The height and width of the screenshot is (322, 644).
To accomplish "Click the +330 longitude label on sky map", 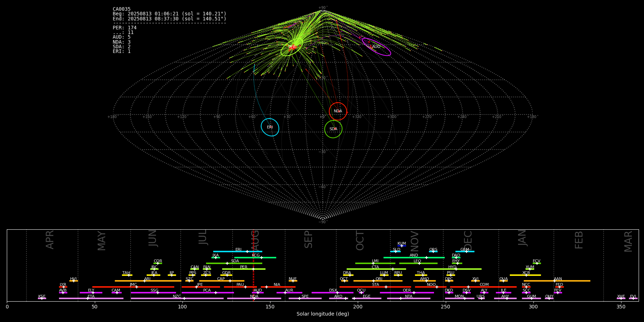I will point(357,117).
